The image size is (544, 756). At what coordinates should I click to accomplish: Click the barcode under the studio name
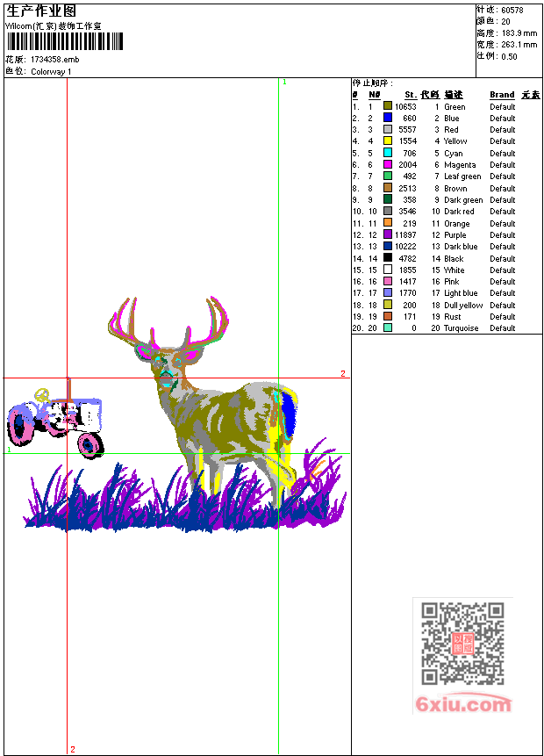[x=65, y=41]
